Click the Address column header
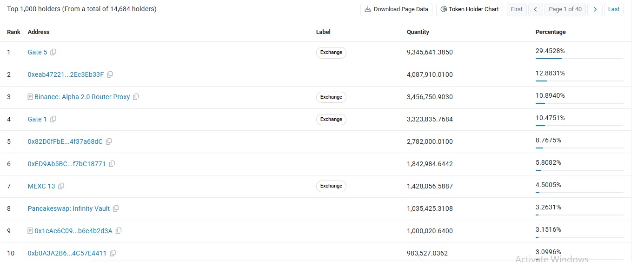The height and width of the screenshot is (262, 644). (x=39, y=32)
